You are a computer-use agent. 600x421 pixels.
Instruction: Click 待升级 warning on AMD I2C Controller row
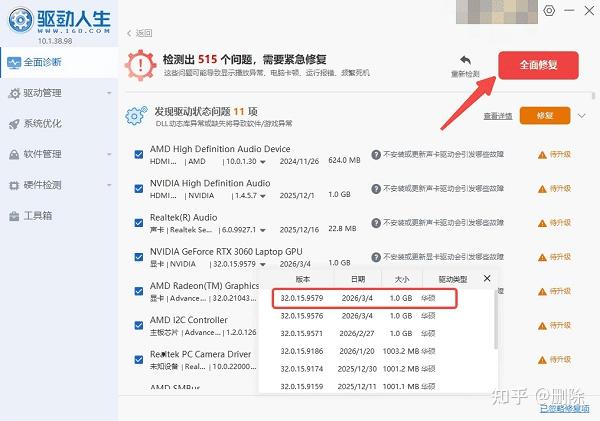(x=554, y=325)
